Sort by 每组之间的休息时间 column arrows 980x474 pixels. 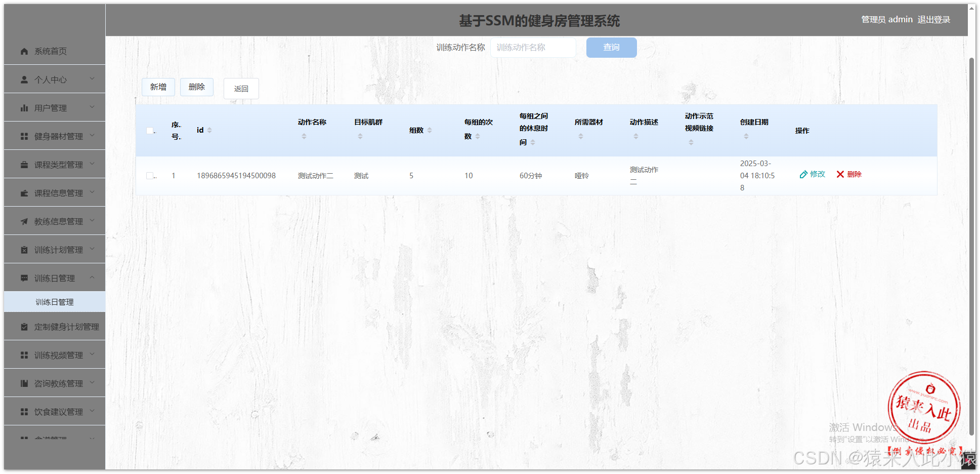(x=533, y=142)
